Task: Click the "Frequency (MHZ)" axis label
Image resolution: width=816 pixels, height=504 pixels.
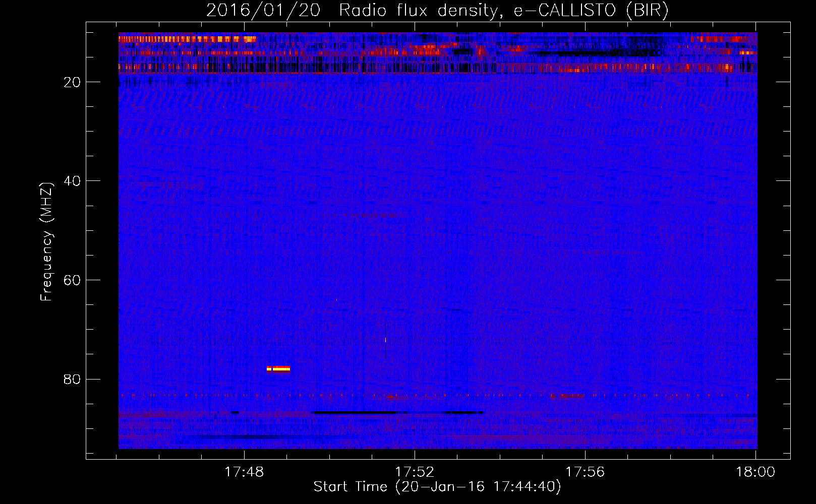Action: click(x=46, y=242)
